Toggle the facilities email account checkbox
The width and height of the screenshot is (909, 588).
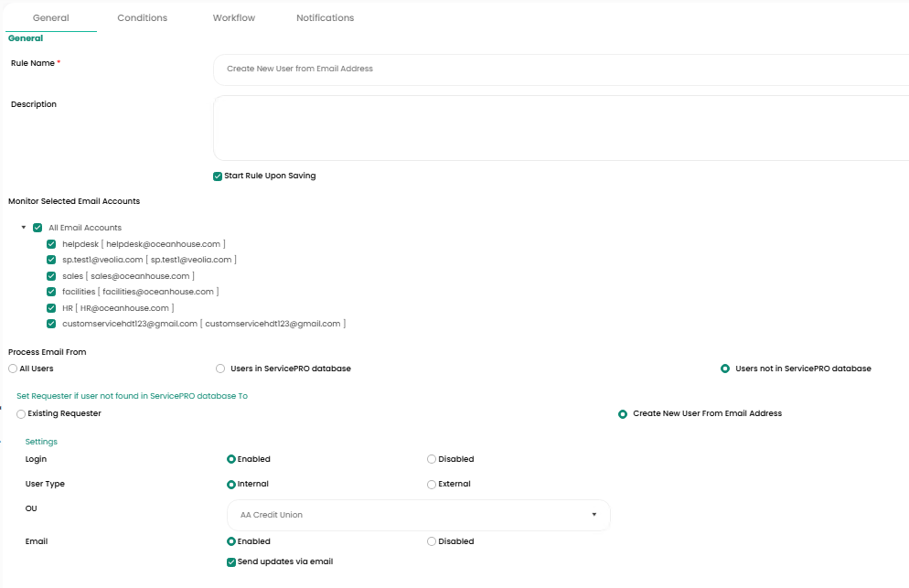point(51,292)
